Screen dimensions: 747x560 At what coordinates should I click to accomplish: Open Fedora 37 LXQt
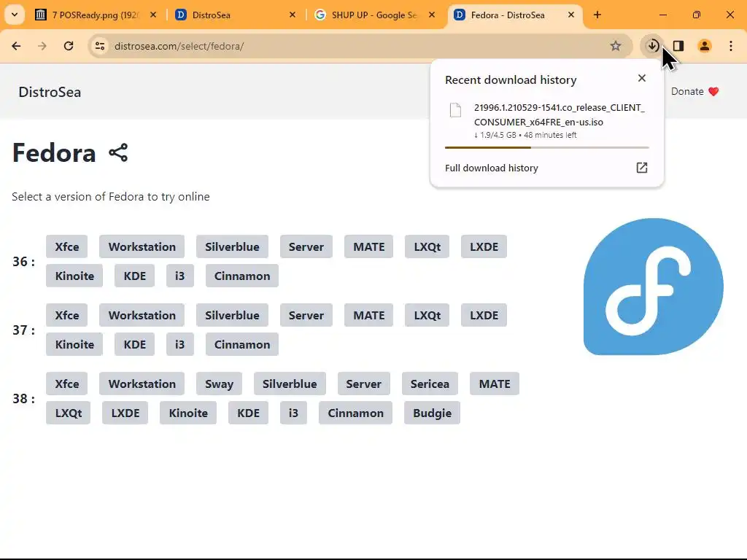427,315
